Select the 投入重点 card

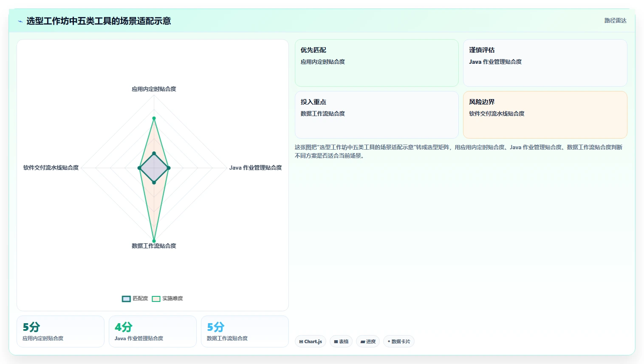pos(377,115)
